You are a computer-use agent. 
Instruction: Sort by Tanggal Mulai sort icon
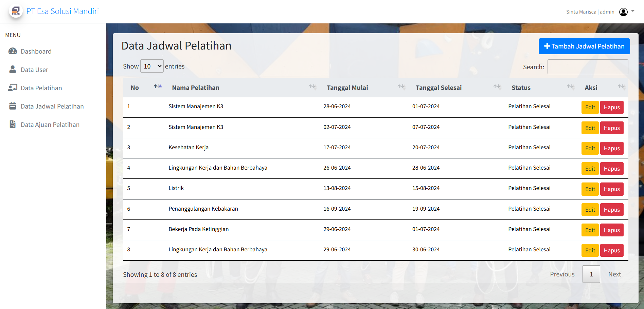401,87
